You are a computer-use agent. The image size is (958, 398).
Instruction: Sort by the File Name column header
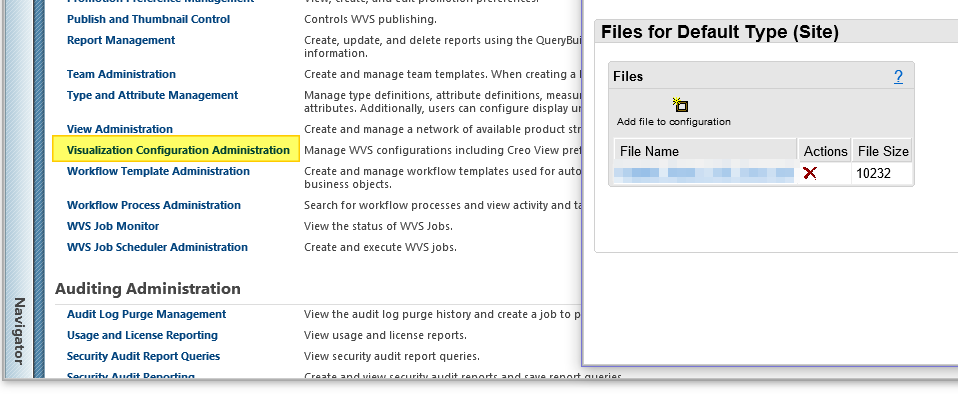point(706,151)
